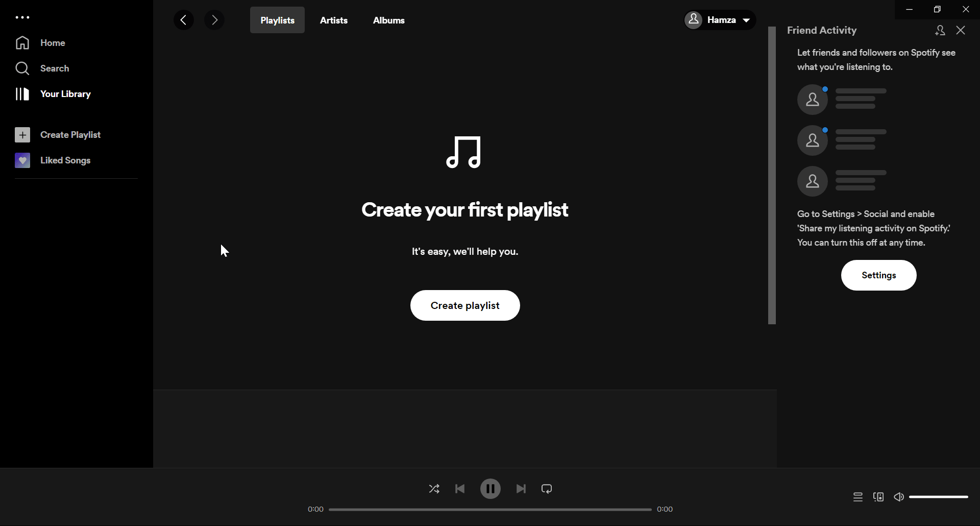Screen dimensions: 980x526
Task: Open the Hamza account dropdown
Action: click(719, 20)
